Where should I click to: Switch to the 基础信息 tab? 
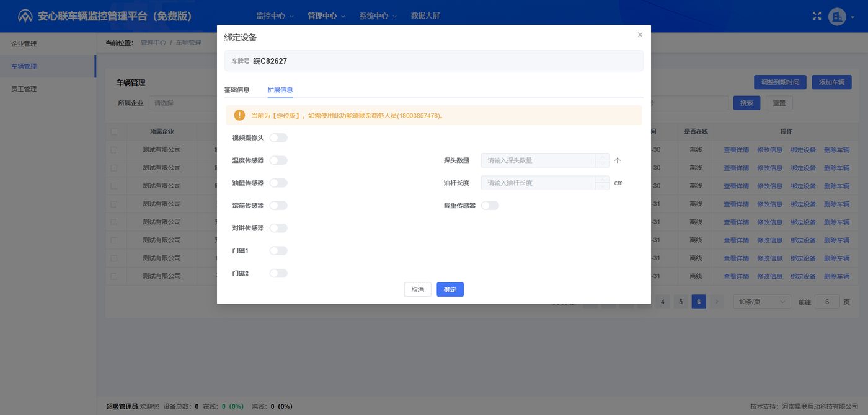[237, 90]
